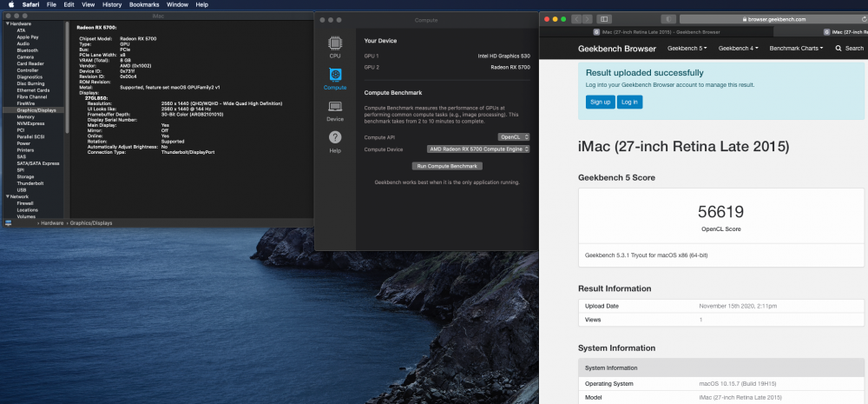Click the privacy shield icon in Safari toolbar
868x404 pixels.
(x=668, y=19)
